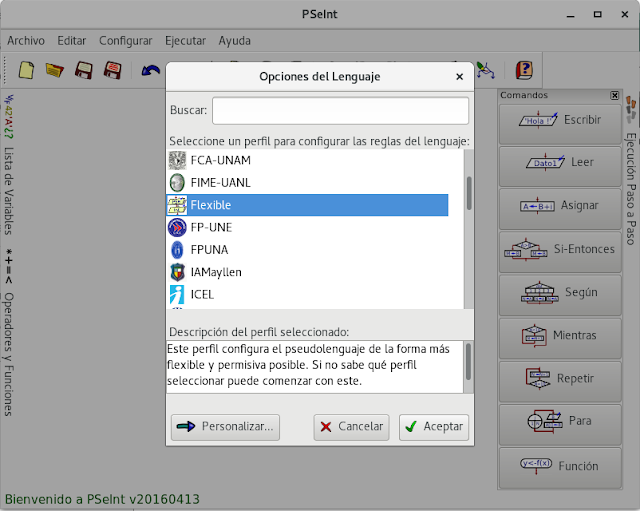Click the New file toolbar icon
This screenshot has height=511, width=640.
[26, 70]
